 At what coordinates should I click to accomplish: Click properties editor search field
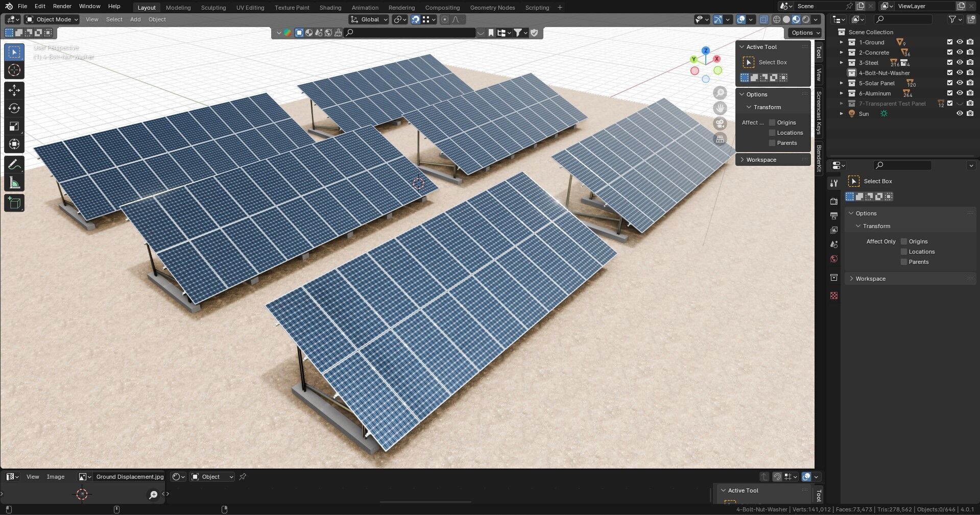[902, 165]
